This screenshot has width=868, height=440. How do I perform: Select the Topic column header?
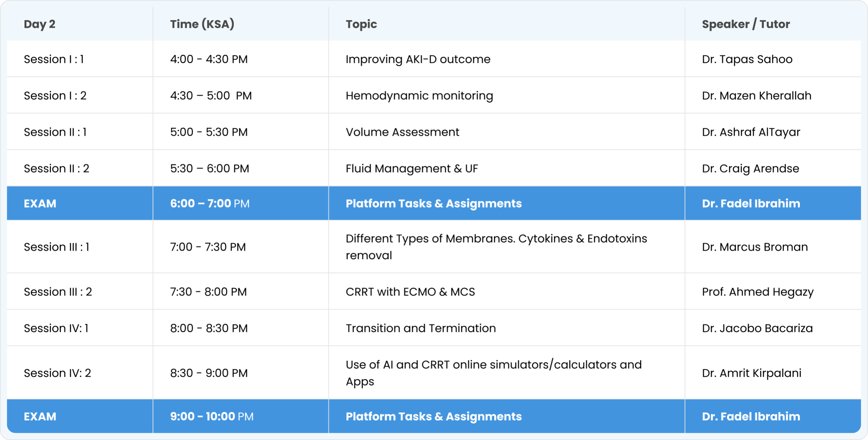tap(361, 24)
